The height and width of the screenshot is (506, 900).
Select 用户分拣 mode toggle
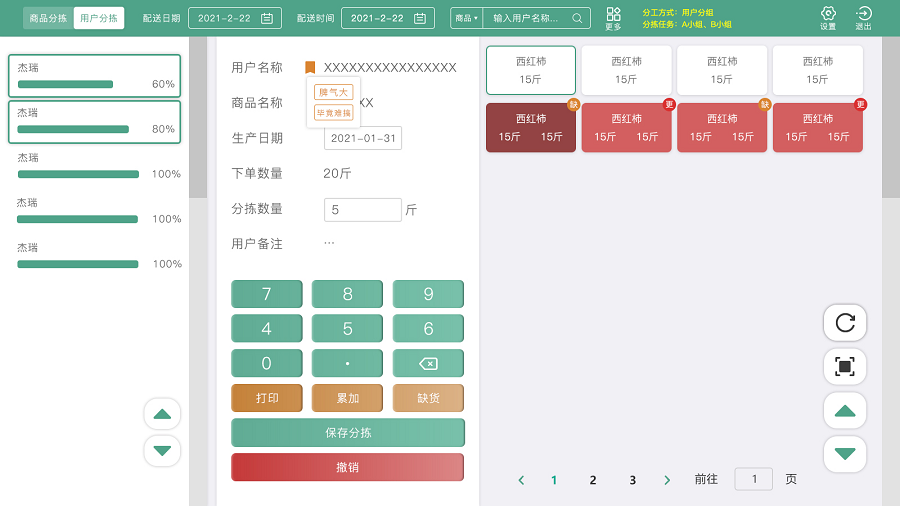click(99, 18)
